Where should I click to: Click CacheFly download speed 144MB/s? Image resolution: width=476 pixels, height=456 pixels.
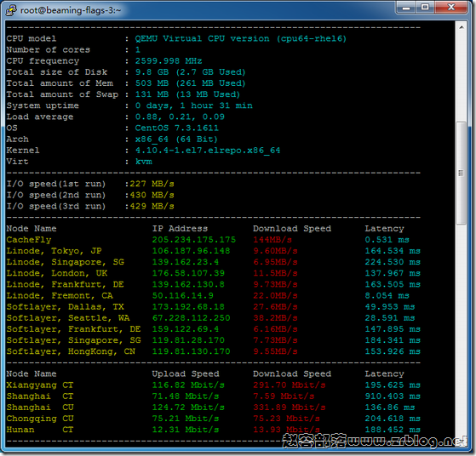[x=272, y=240]
